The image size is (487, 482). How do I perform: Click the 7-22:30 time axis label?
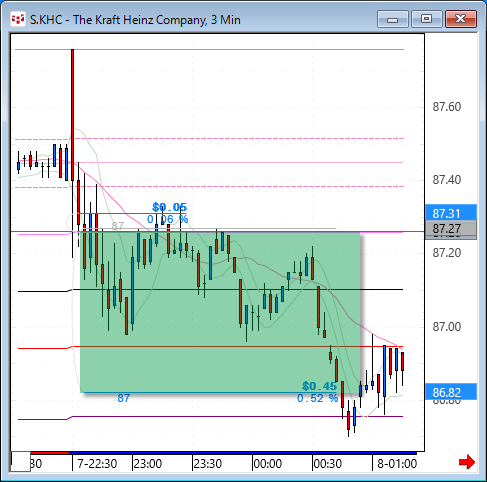coord(97,463)
